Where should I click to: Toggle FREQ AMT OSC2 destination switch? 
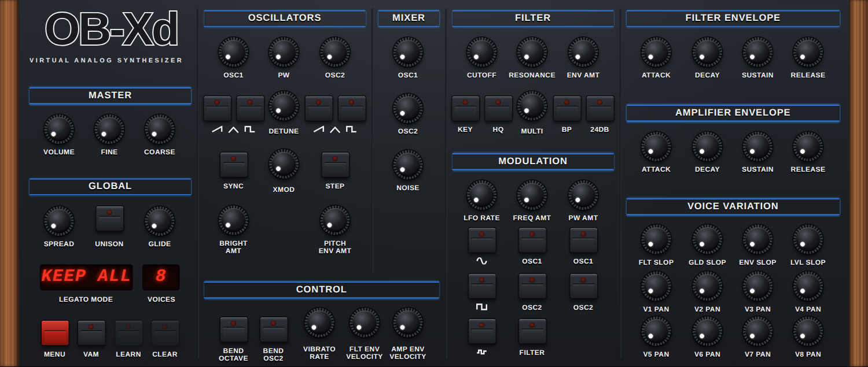pyautogui.click(x=532, y=287)
